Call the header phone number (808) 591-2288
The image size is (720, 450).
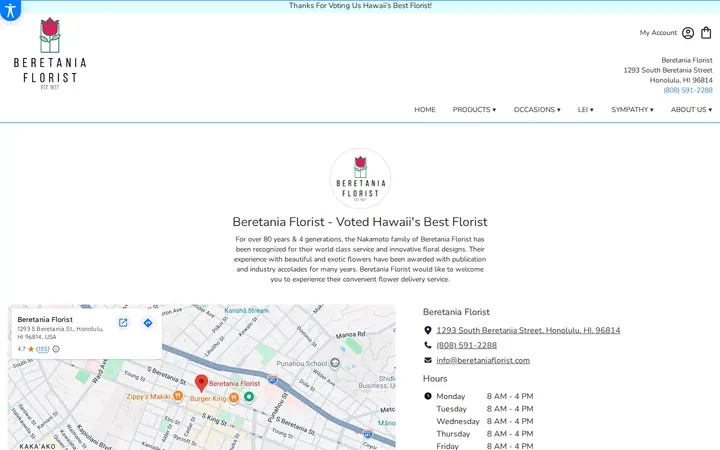click(688, 90)
